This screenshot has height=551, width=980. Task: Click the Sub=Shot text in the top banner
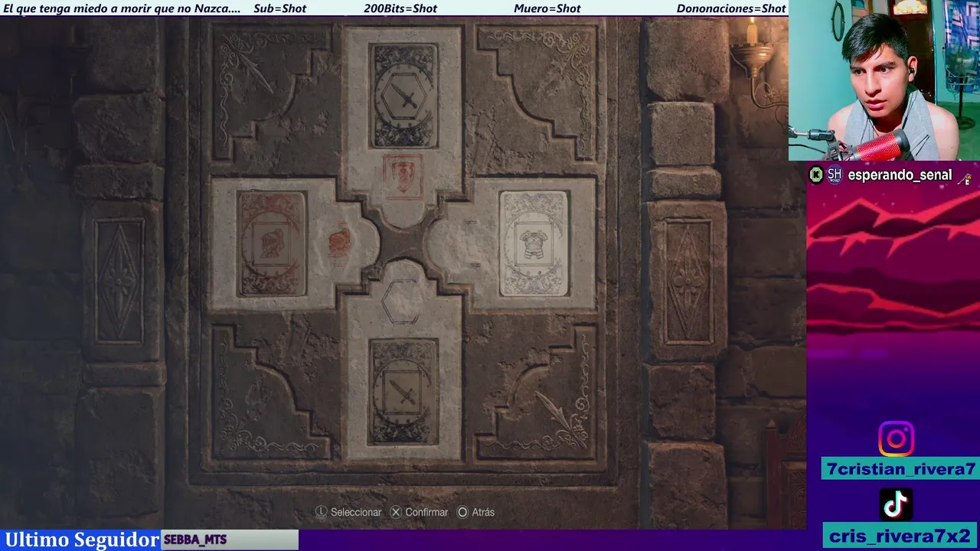tap(279, 8)
